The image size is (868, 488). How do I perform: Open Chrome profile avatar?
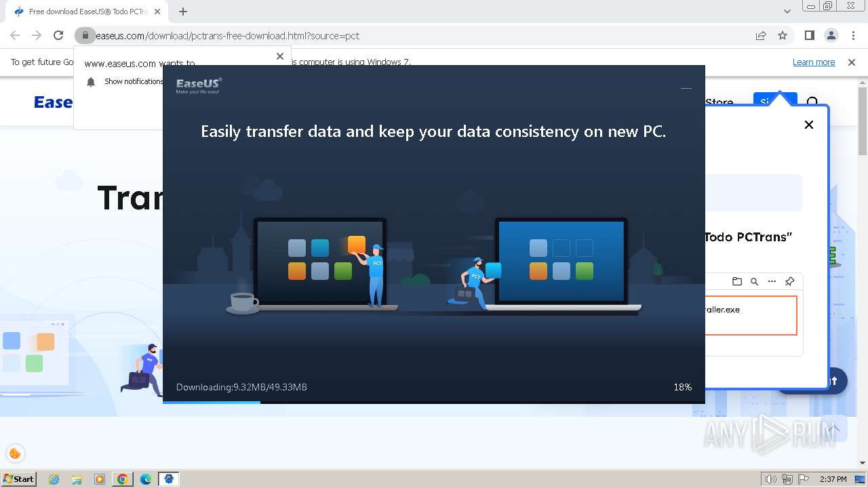pos(831,35)
